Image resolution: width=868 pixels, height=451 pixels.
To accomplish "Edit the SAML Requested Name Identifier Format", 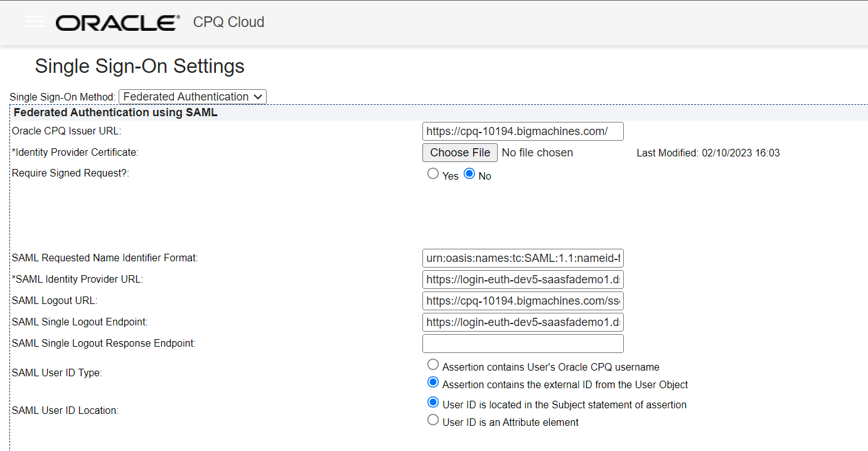I will pyautogui.click(x=523, y=258).
